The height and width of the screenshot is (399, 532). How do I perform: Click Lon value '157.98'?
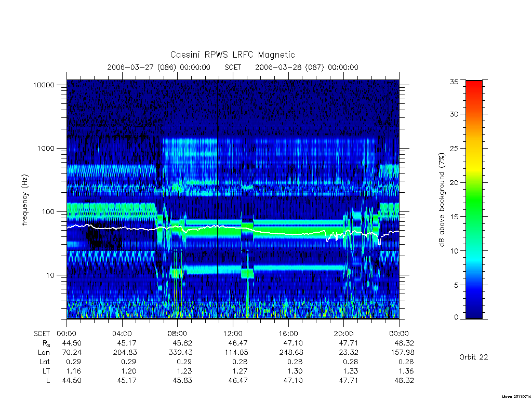[403, 353]
